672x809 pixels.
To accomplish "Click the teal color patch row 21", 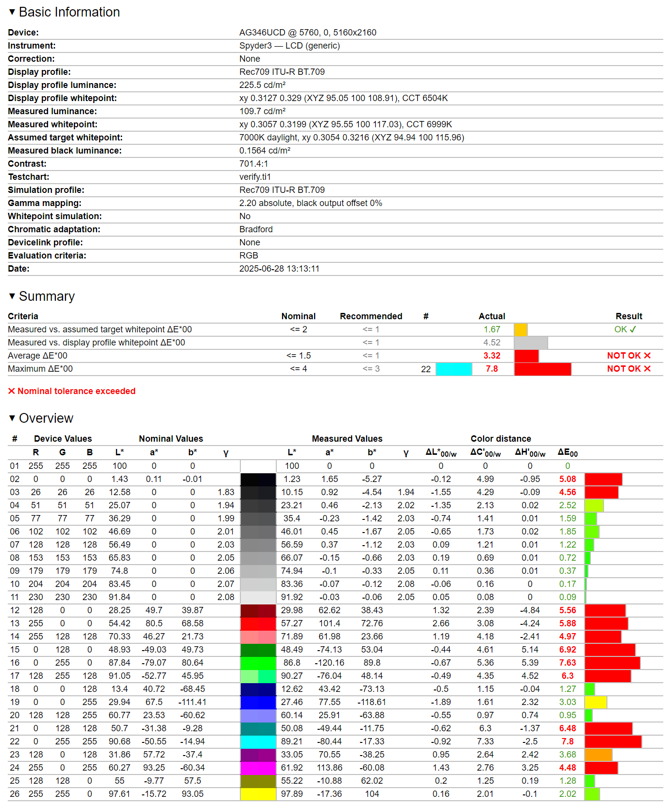I will [258, 728].
